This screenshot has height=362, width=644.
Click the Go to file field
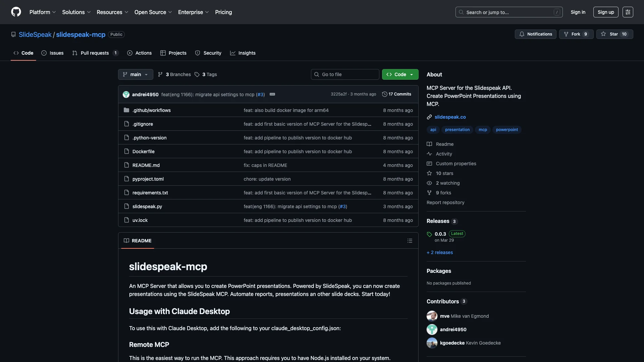click(x=345, y=74)
